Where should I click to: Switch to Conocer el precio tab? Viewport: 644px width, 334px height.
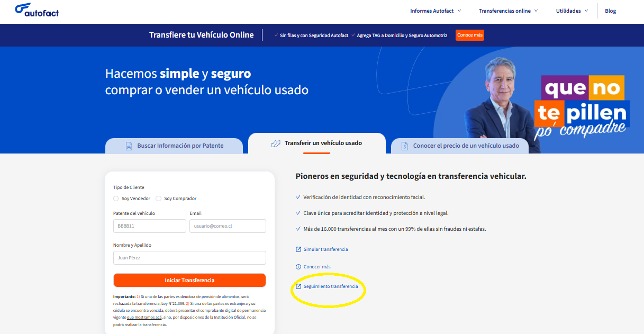pyautogui.click(x=459, y=146)
